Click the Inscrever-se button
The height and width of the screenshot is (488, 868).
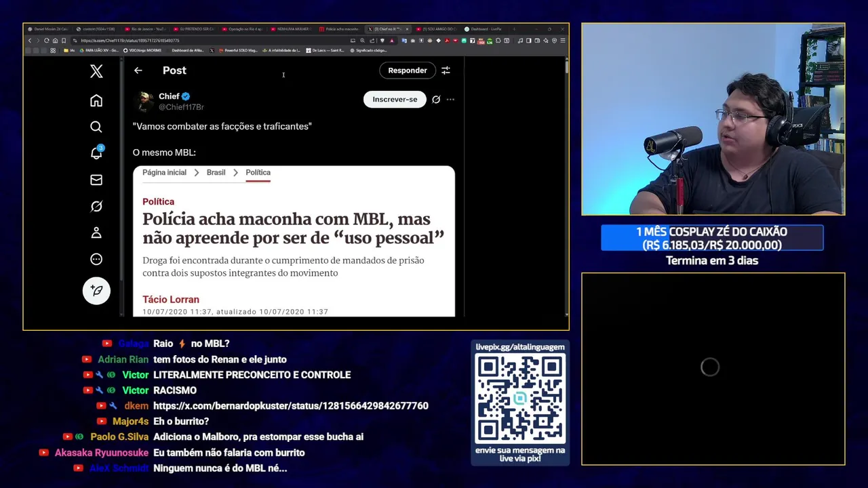(x=395, y=100)
